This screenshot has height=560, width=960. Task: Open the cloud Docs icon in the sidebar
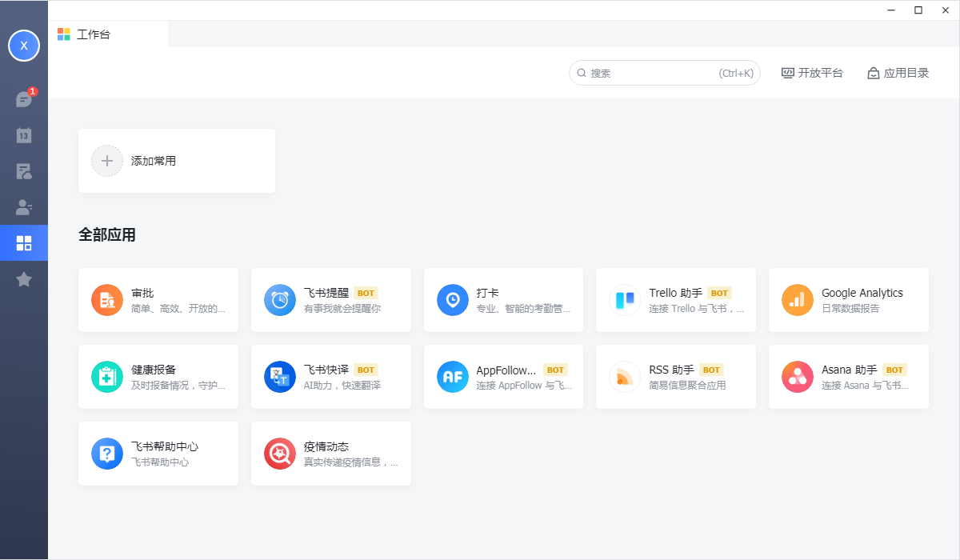(24, 171)
